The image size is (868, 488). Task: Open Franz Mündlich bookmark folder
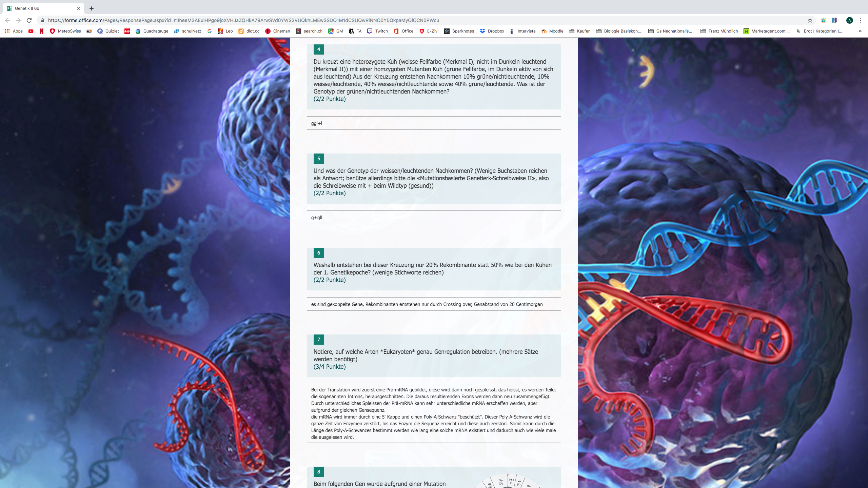click(719, 31)
